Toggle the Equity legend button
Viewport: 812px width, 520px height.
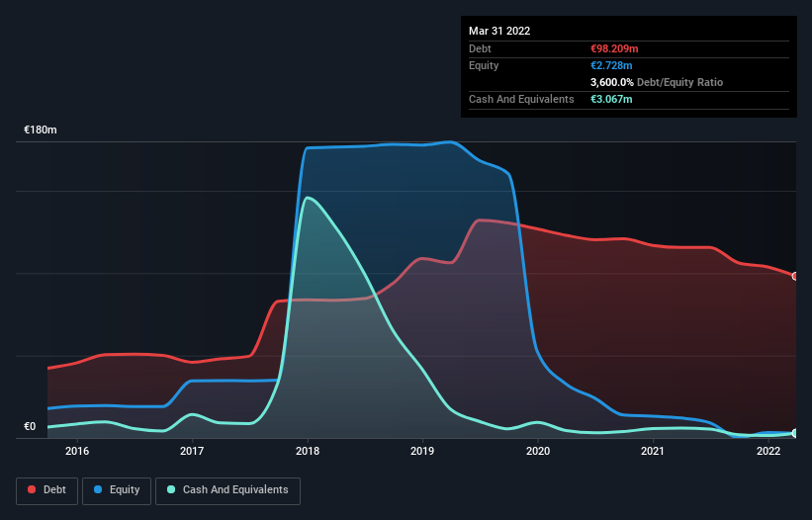117,490
